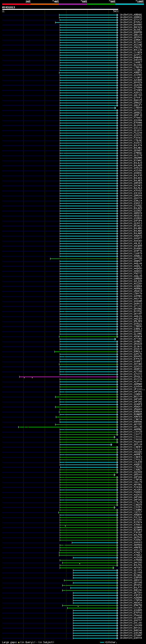The image size is (146, 644).
Task: Select the UniRef100_B4AXZ5 label
Action: click(131, 100)
